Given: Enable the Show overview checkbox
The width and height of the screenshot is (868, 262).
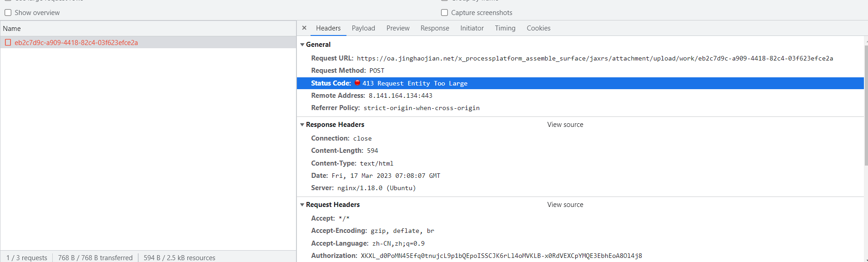Looking at the screenshot, I should pos(8,13).
